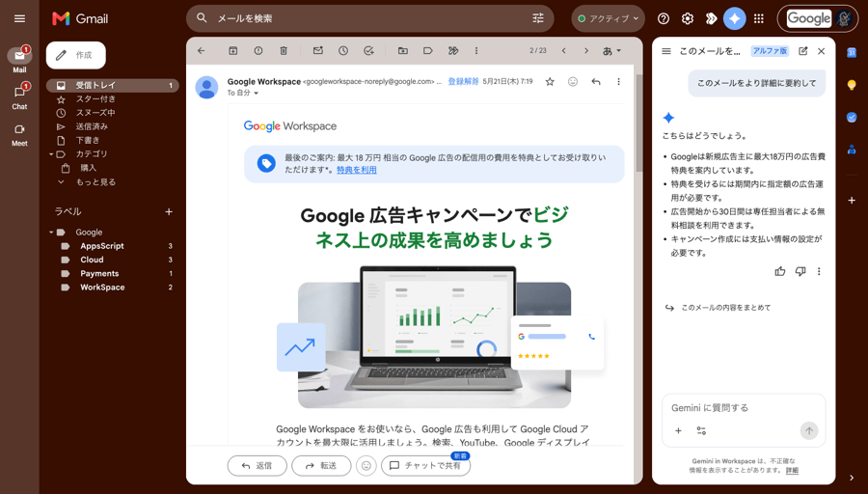Image resolution: width=868 pixels, height=494 pixels.
Task: Open search filter options
Action: click(538, 18)
